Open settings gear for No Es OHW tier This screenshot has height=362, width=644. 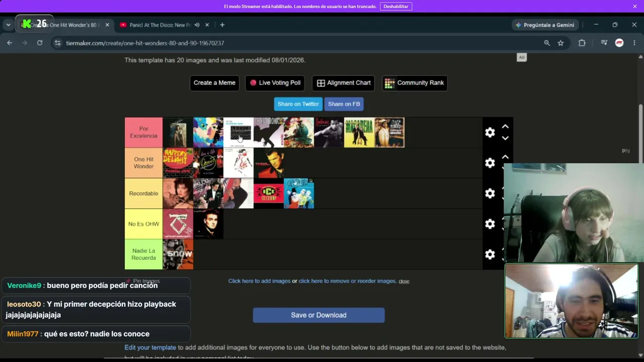[x=490, y=224]
